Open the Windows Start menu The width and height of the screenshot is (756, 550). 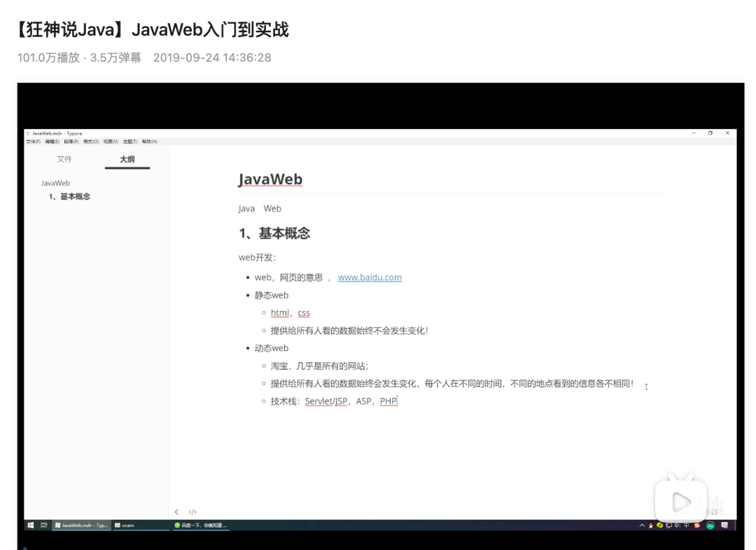31,525
